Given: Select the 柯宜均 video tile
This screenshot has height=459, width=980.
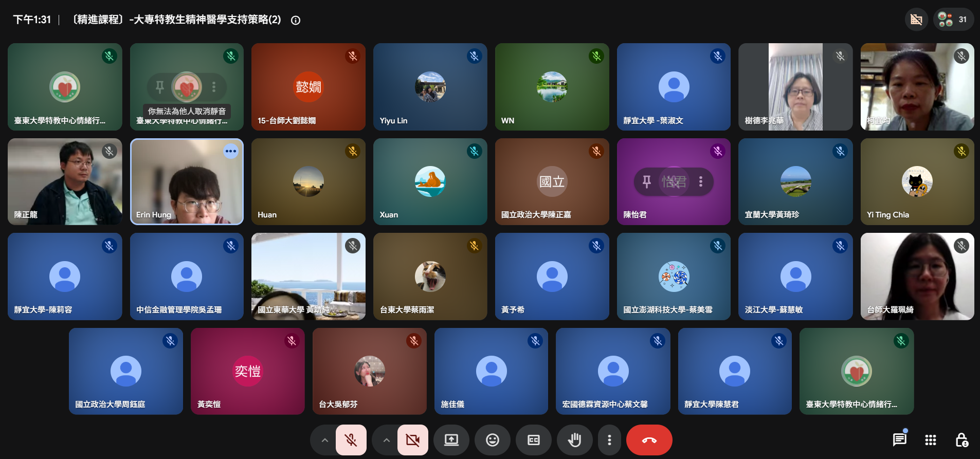Looking at the screenshot, I should click(917, 87).
